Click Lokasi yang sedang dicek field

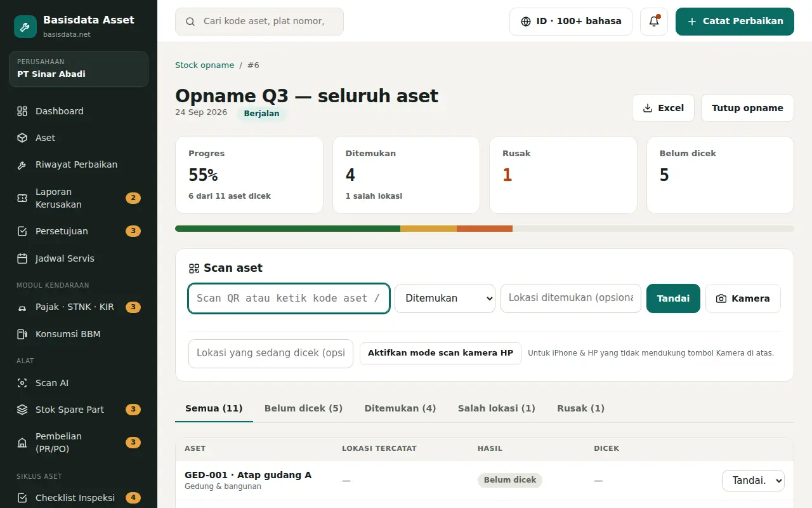271,354
